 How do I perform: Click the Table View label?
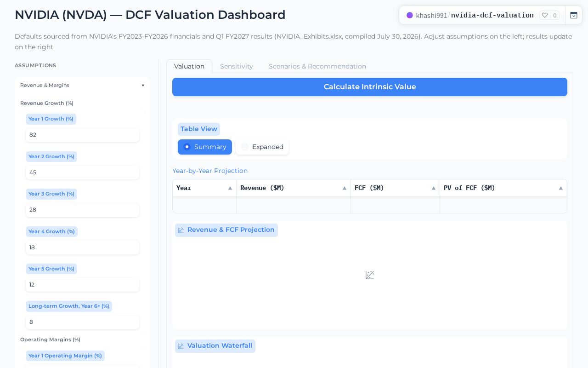click(199, 129)
